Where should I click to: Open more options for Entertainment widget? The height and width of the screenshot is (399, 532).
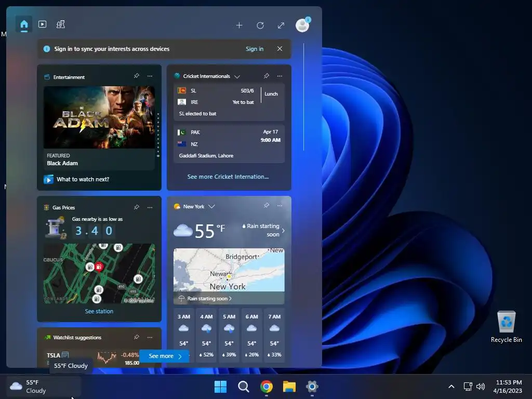(x=150, y=76)
